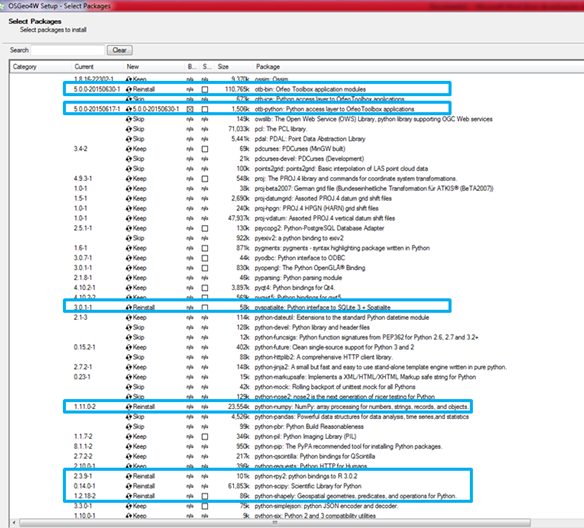Click 'python-scipy: Scientific Library for Python'
Viewport: 584px width, 528px height.
coord(308,486)
